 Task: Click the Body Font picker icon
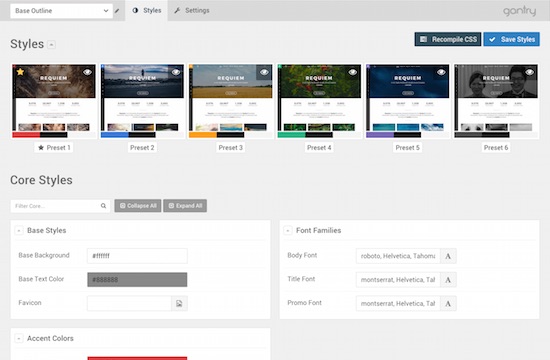point(448,256)
